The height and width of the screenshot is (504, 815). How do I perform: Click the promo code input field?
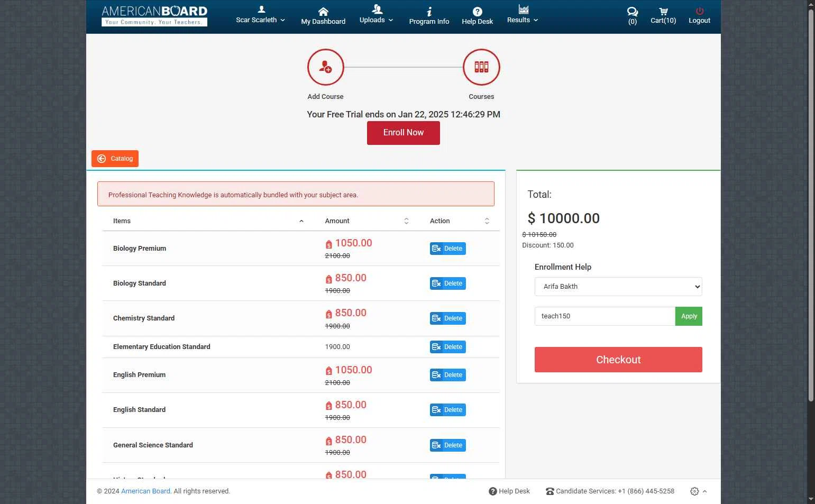coord(605,316)
